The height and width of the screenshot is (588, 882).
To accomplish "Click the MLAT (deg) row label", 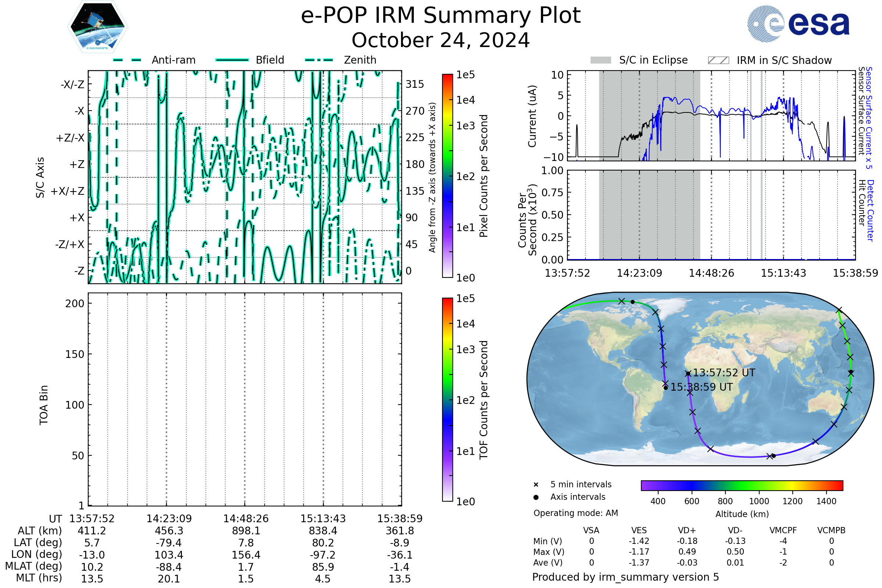I will 33,566.
